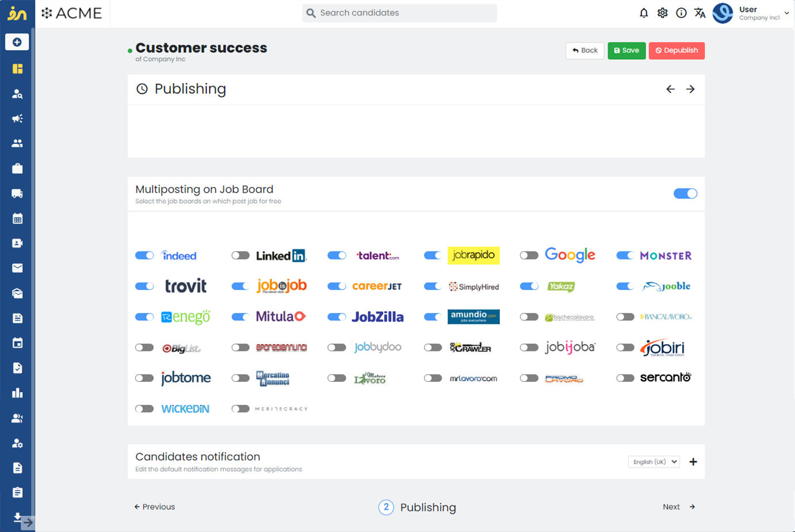Screen dimensions: 795x532
Task: Disable Multiposting on Job Board master switch
Action: (x=685, y=194)
